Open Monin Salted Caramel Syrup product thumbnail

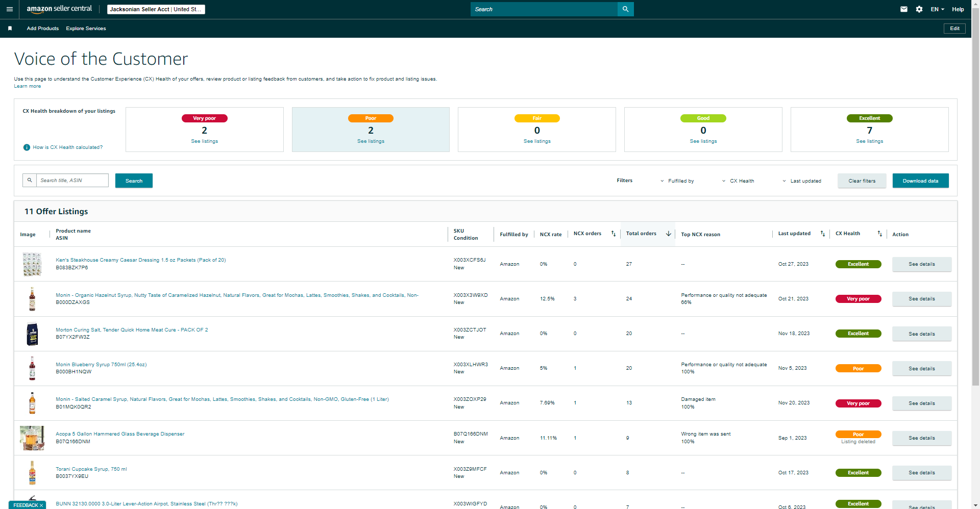(32, 403)
